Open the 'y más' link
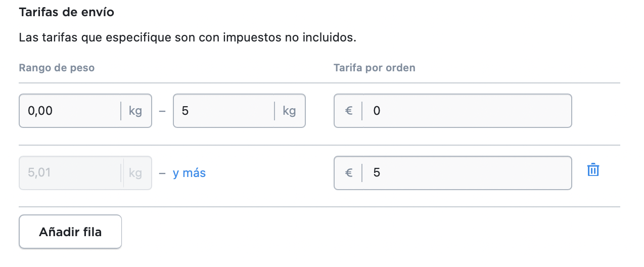Screen dimensions: 644x267 click(x=189, y=173)
